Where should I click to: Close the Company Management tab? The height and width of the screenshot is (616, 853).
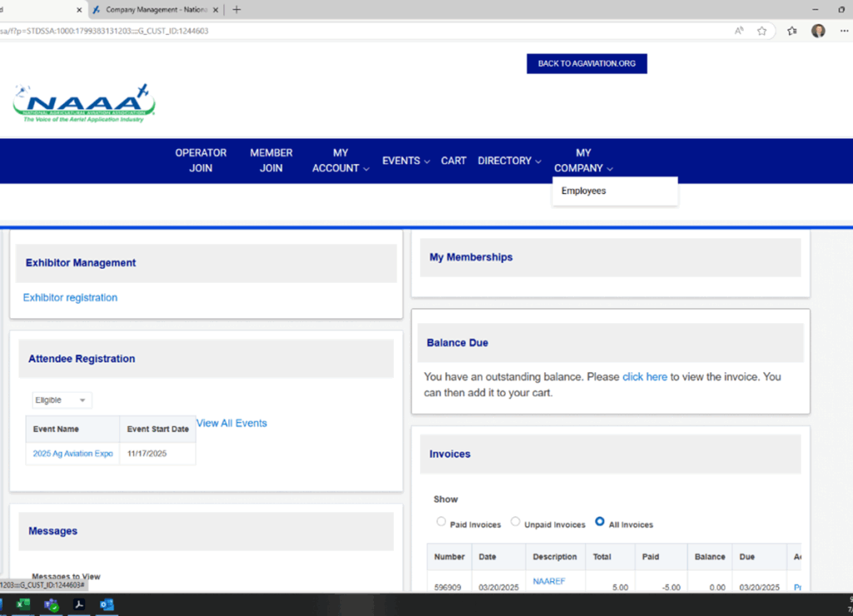point(216,10)
